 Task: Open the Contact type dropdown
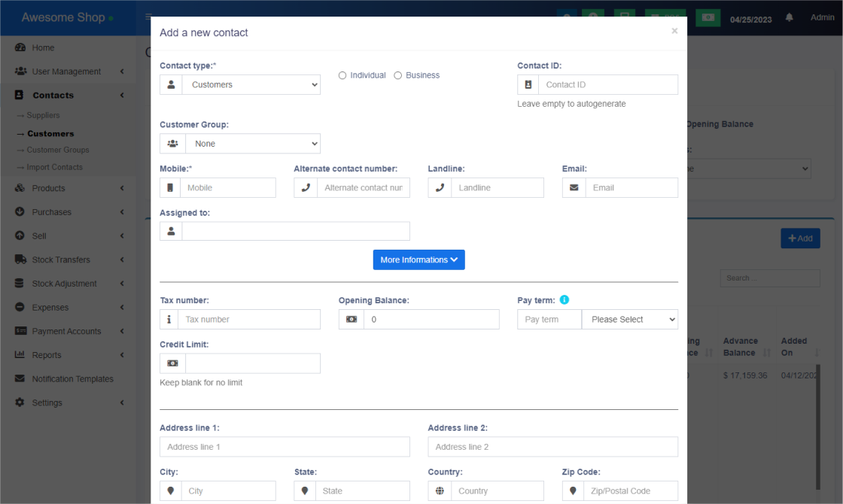coord(251,85)
